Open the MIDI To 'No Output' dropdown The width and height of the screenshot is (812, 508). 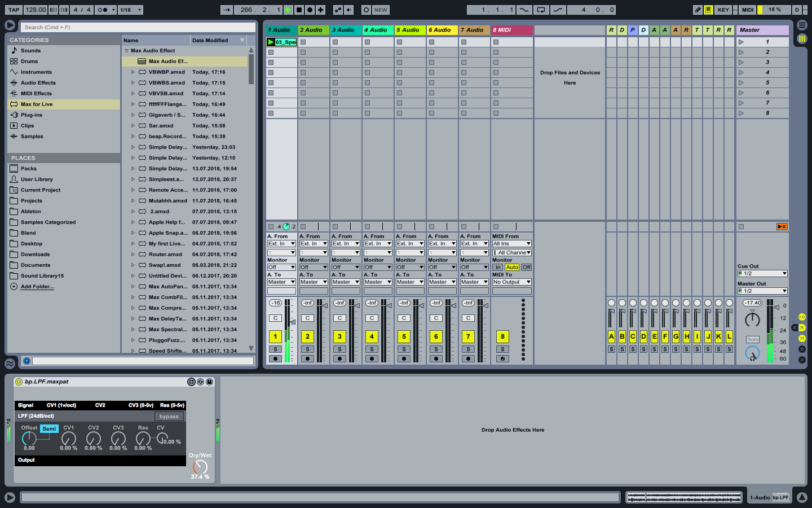click(511, 282)
